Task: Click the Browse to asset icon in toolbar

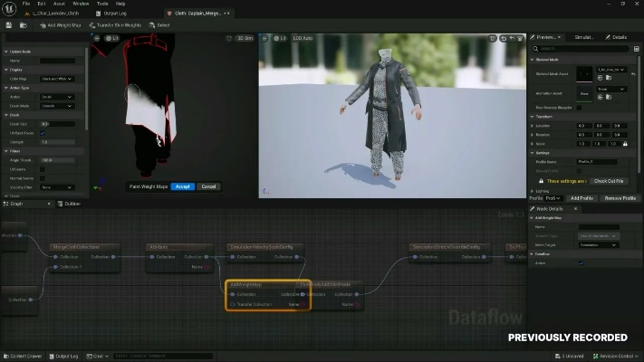Action: click(24, 25)
